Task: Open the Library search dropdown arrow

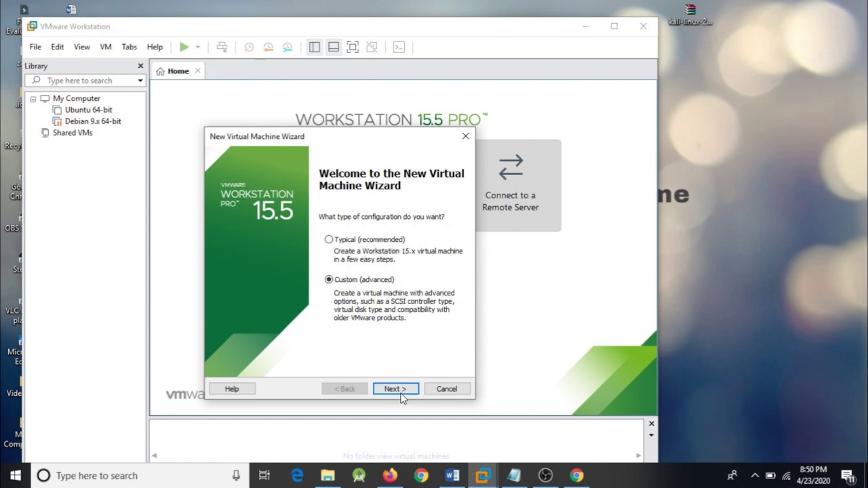Action: click(140, 81)
